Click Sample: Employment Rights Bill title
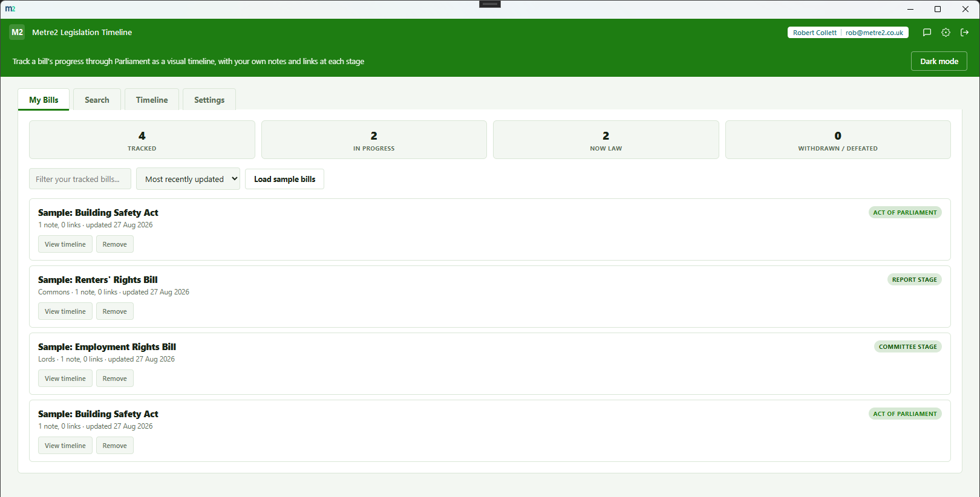The image size is (980, 497). (107, 346)
